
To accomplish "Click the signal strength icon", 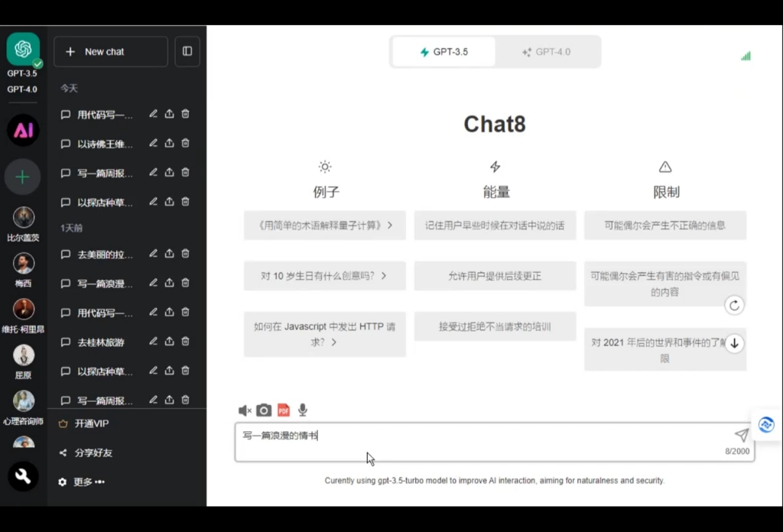I will (746, 56).
